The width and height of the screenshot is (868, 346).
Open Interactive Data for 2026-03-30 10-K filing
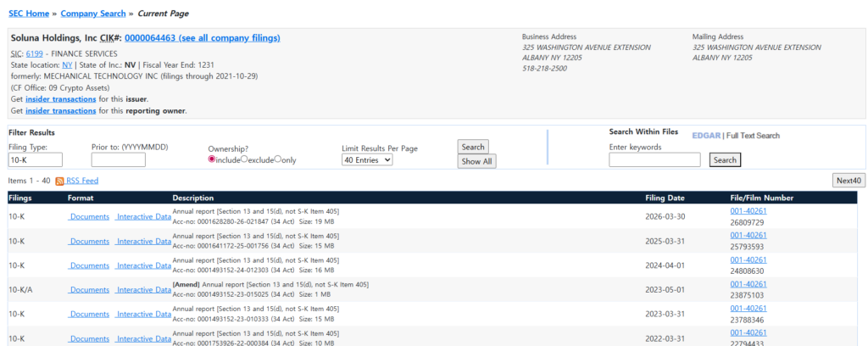pyautogui.click(x=142, y=217)
